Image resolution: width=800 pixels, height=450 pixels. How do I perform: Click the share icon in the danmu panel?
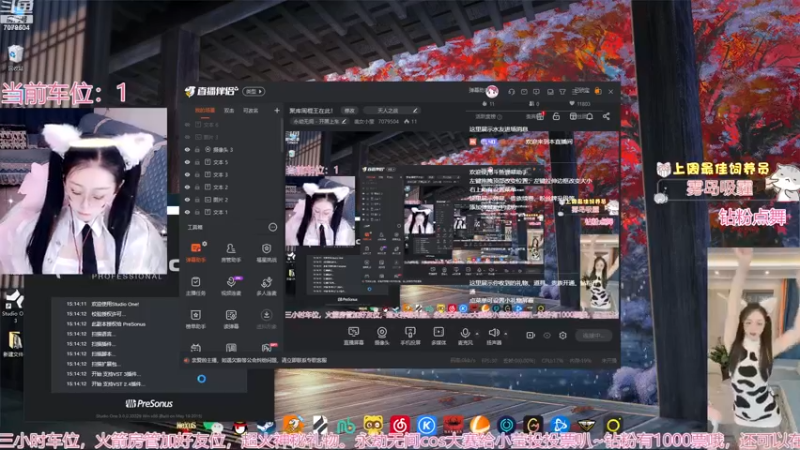pos(606,116)
